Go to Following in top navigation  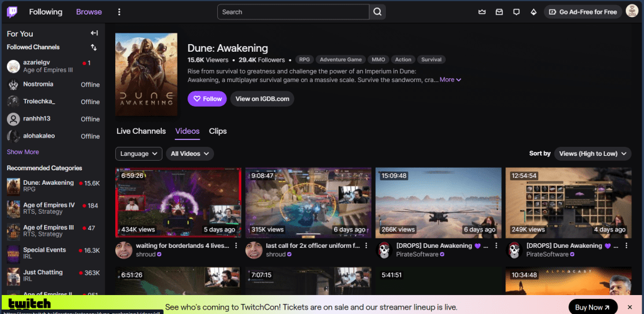[x=45, y=12]
